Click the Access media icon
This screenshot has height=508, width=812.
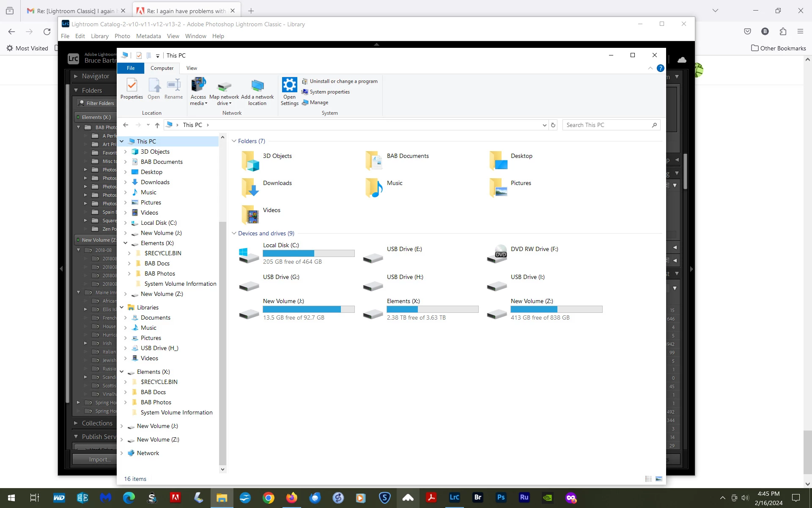click(198, 85)
